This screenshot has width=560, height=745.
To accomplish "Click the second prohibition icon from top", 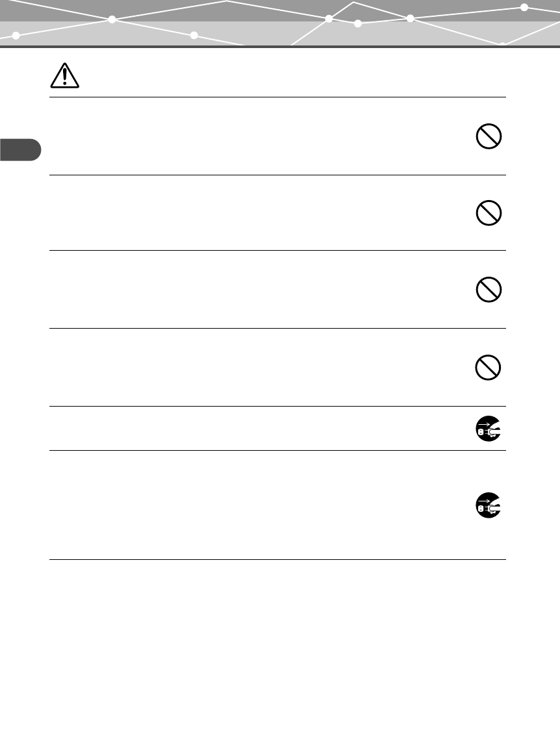I will click(x=489, y=213).
